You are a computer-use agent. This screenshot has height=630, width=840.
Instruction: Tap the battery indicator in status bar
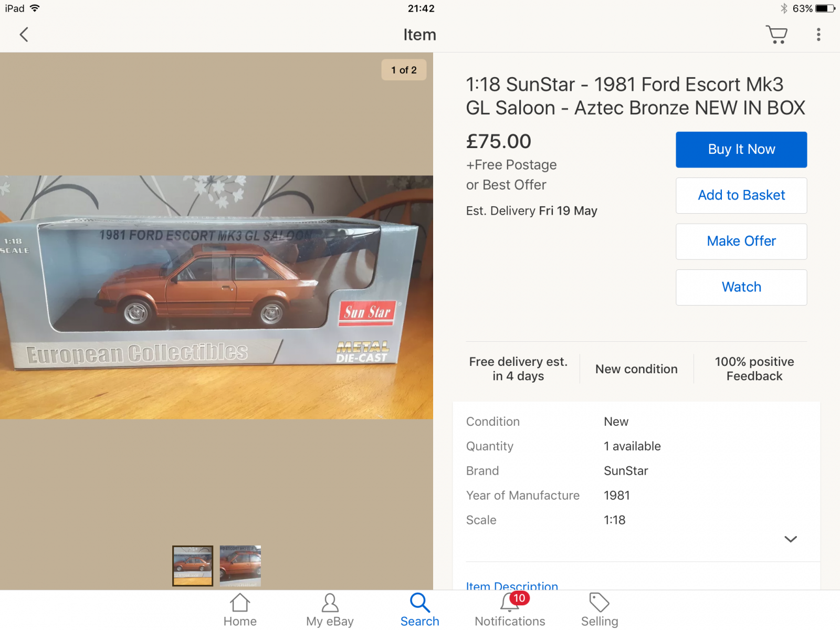[825, 8]
